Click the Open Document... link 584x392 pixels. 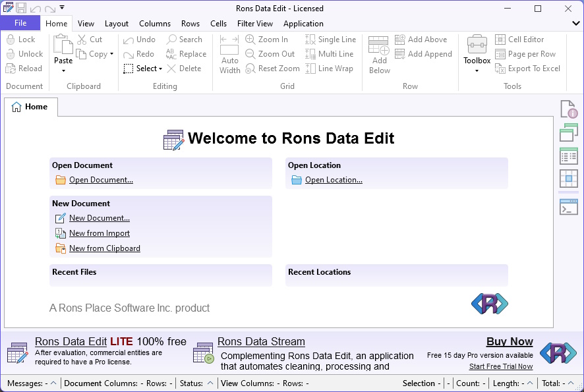pos(101,180)
